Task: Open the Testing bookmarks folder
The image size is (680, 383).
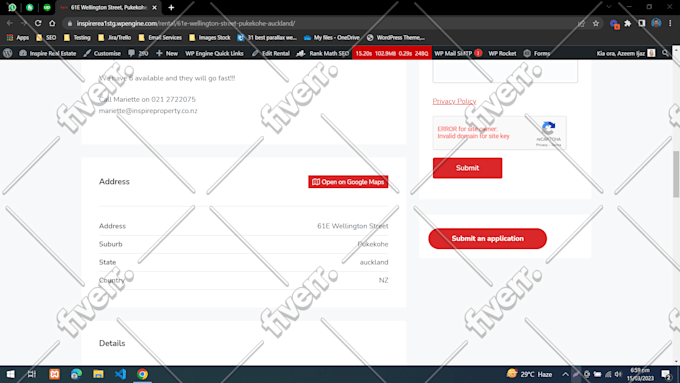Action: 77,38
